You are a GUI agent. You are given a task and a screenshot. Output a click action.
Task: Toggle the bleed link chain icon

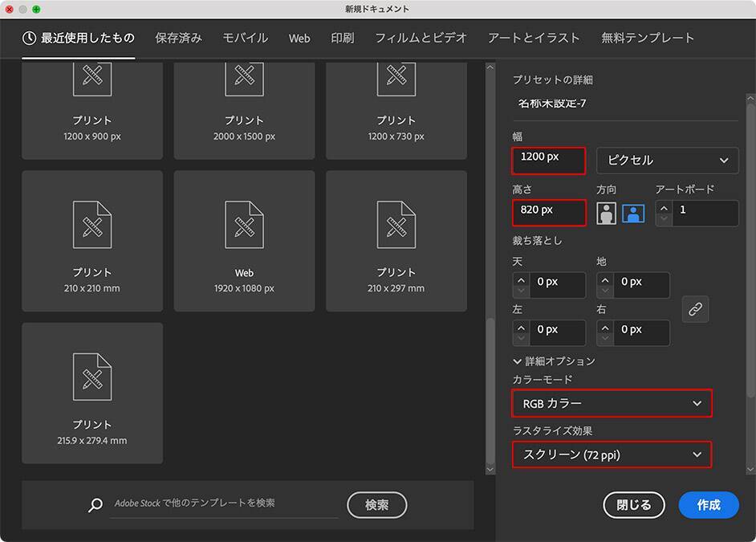[x=695, y=308]
